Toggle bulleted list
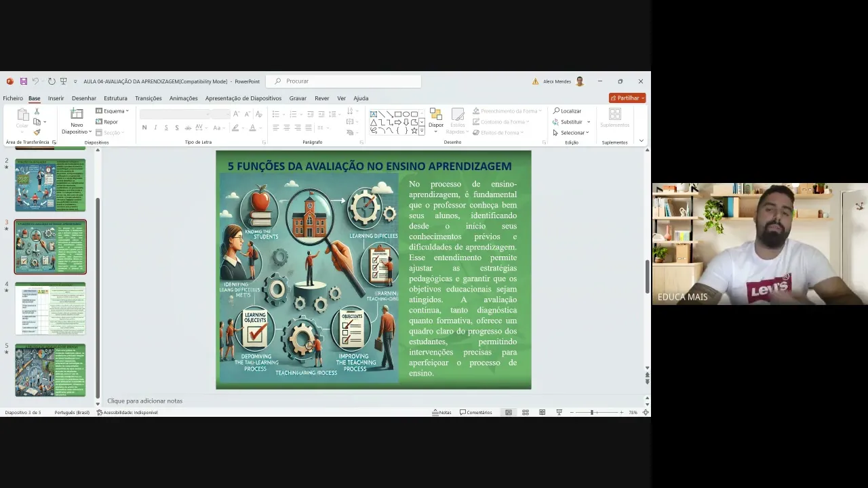Screen dimensions: 868x488 276,114
